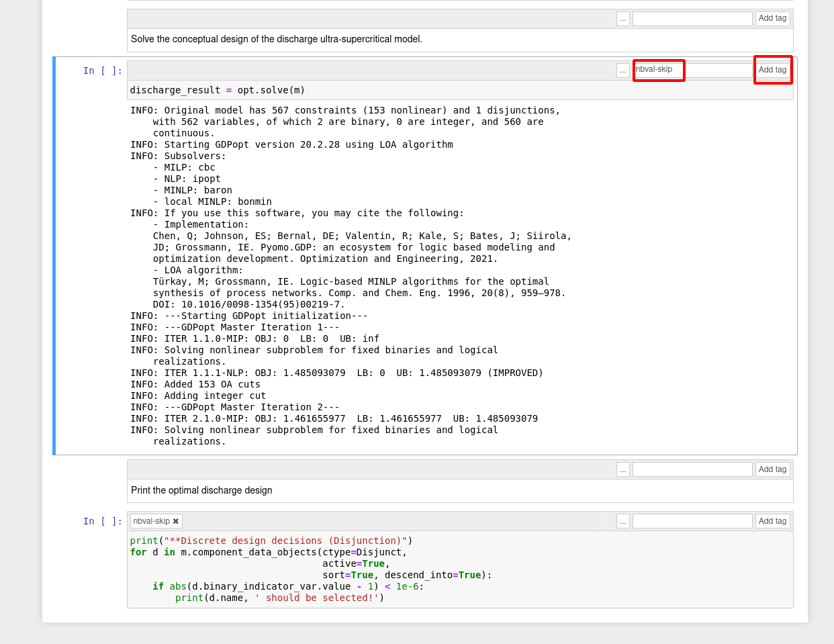The image size is (834, 644).
Task: Click the nbval-skip tag label on print cell
Action: (152, 521)
